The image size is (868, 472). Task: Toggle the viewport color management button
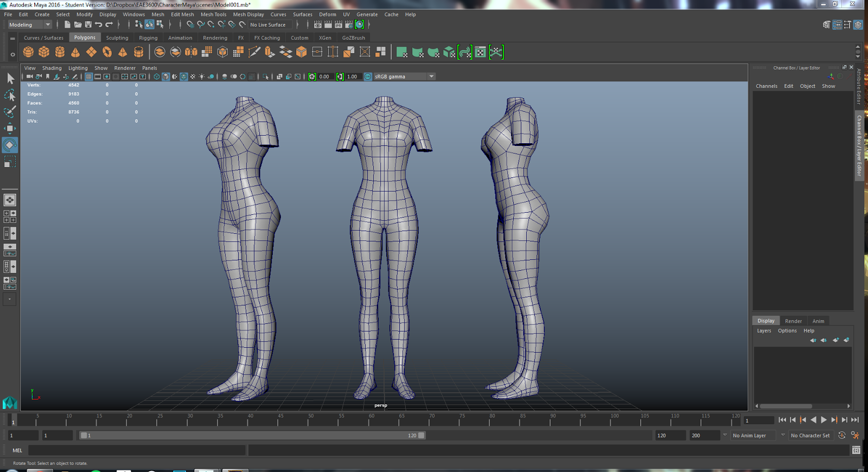pos(368,76)
